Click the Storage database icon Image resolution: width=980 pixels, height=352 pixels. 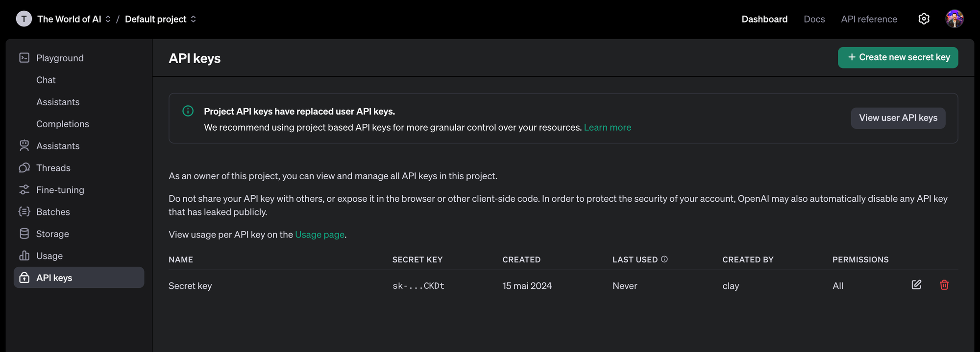coord(24,234)
